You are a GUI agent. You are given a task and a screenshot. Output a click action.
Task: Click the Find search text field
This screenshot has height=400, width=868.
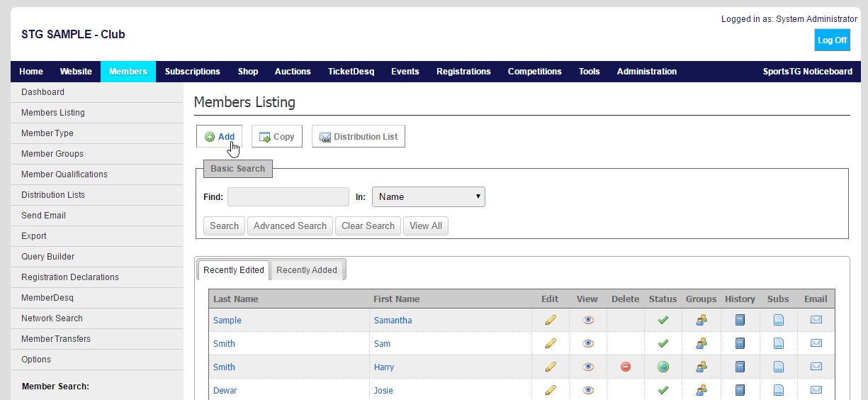tap(288, 196)
